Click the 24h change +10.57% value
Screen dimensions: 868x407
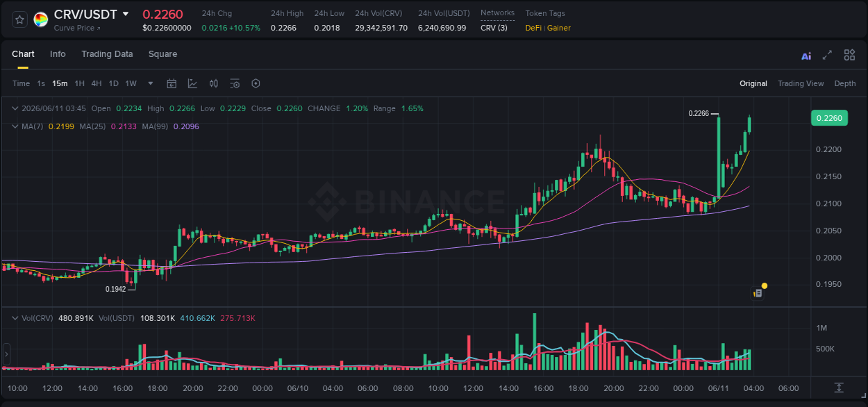click(x=245, y=28)
